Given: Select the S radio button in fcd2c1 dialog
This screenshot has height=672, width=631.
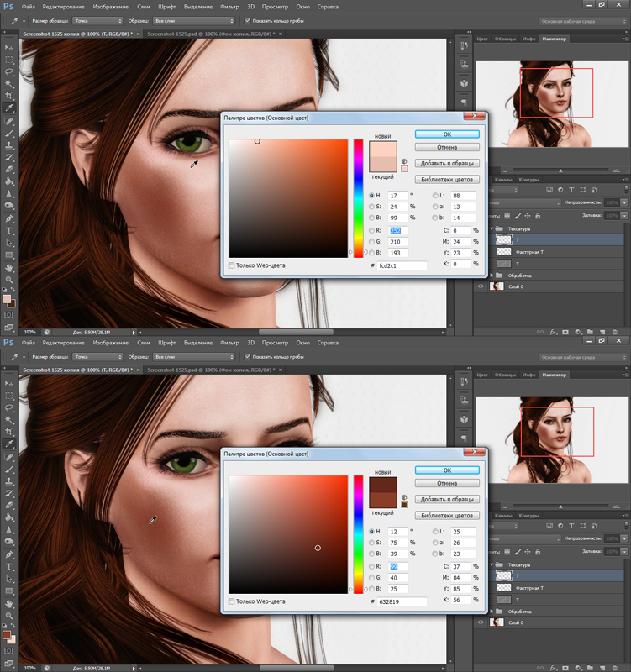Looking at the screenshot, I should click(x=371, y=207).
